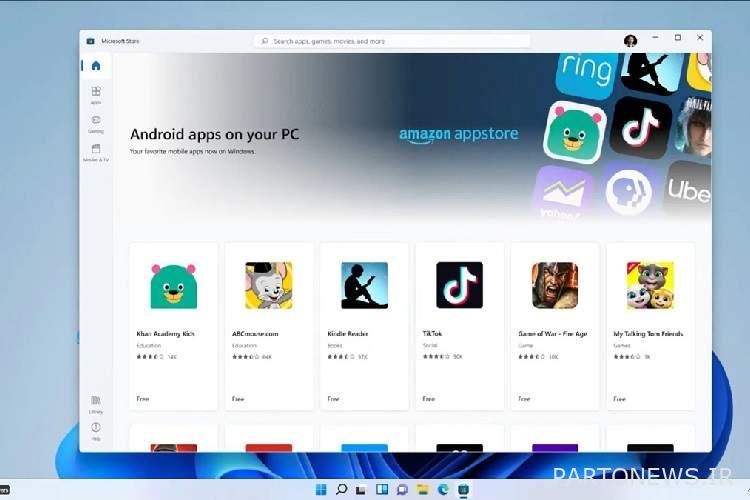Click the taskbar Search magnifier icon

click(341, 489)
